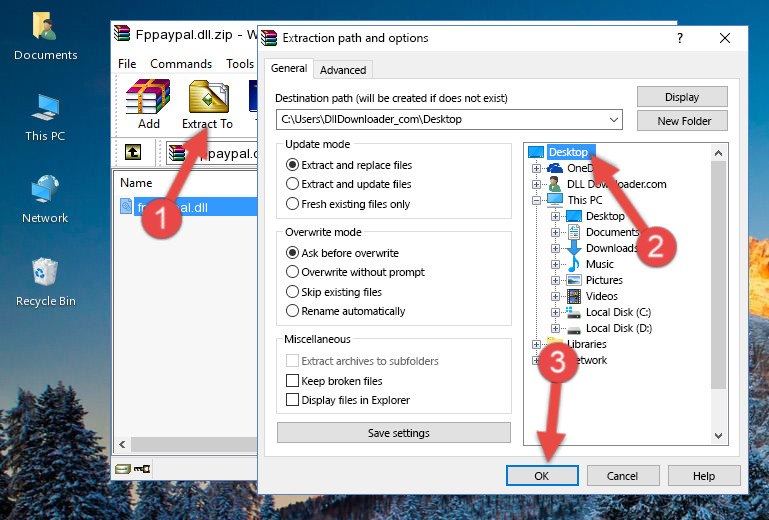Click the OneDrive cloud icon in tree

555,168
